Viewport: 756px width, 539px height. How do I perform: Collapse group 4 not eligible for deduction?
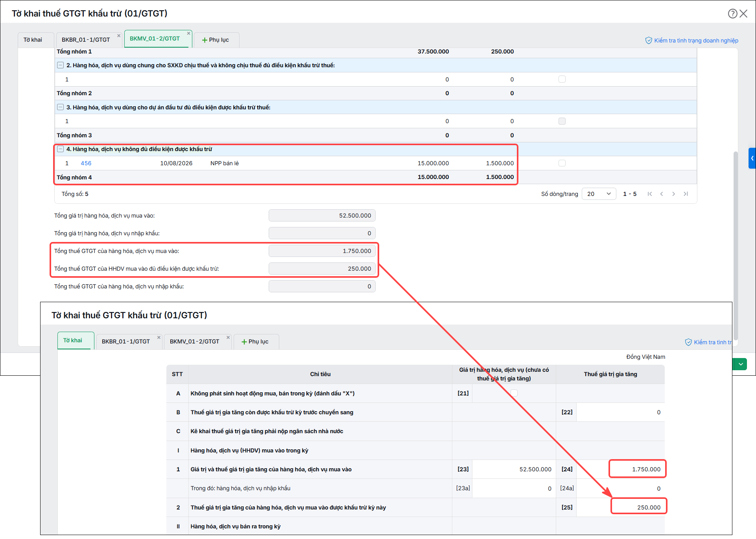point(60,149)
